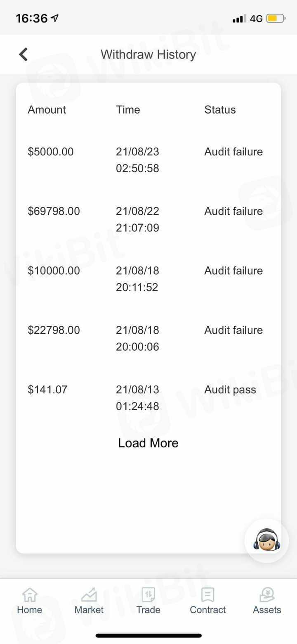Switch to the Assets tab label

(x=267, y=610)
